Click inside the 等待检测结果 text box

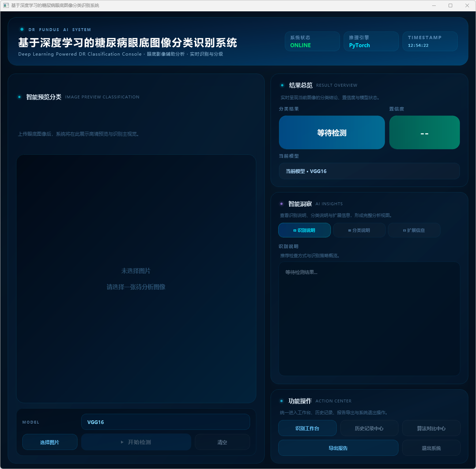click(x=369, y=318)
